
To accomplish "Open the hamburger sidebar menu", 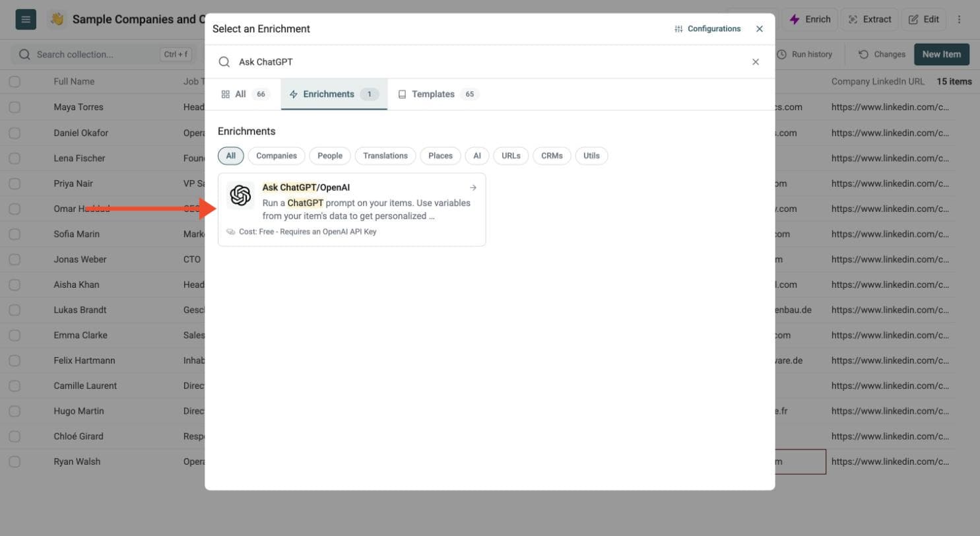I will (x=26, y=19).
